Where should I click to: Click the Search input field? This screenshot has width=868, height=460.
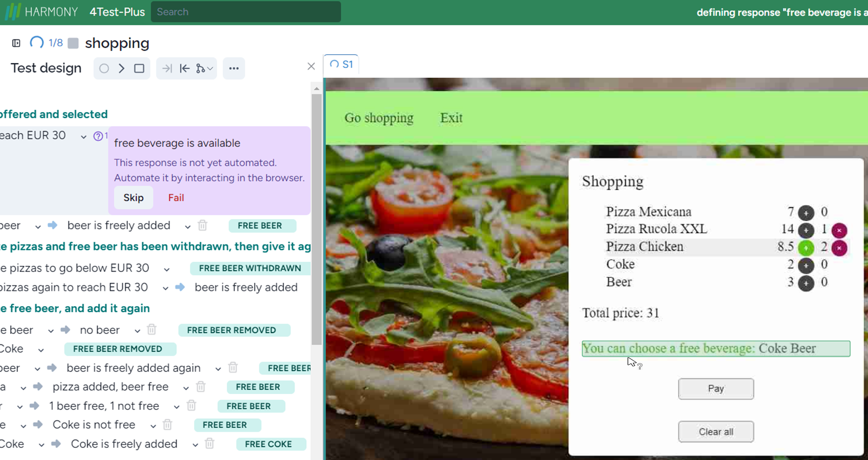246,12
